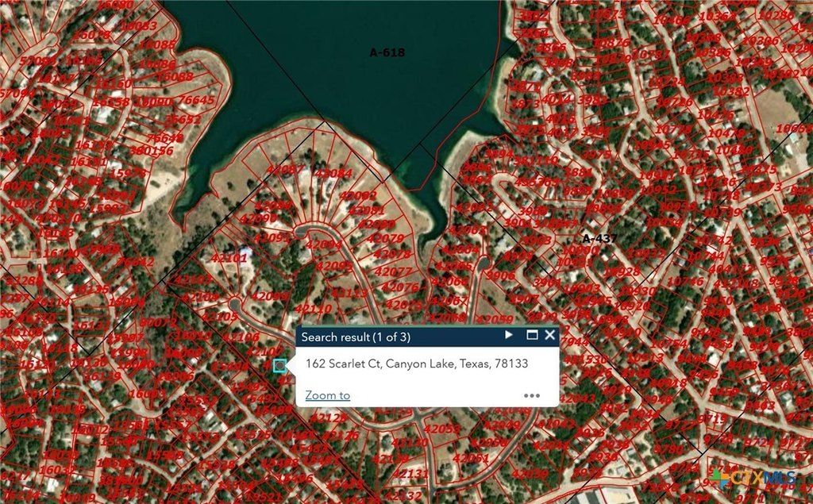Image resolution: width=813 pixels, height=504 pixels.
Task: Select parcel 42084 on the peninsula
Action: coord(333,173)
